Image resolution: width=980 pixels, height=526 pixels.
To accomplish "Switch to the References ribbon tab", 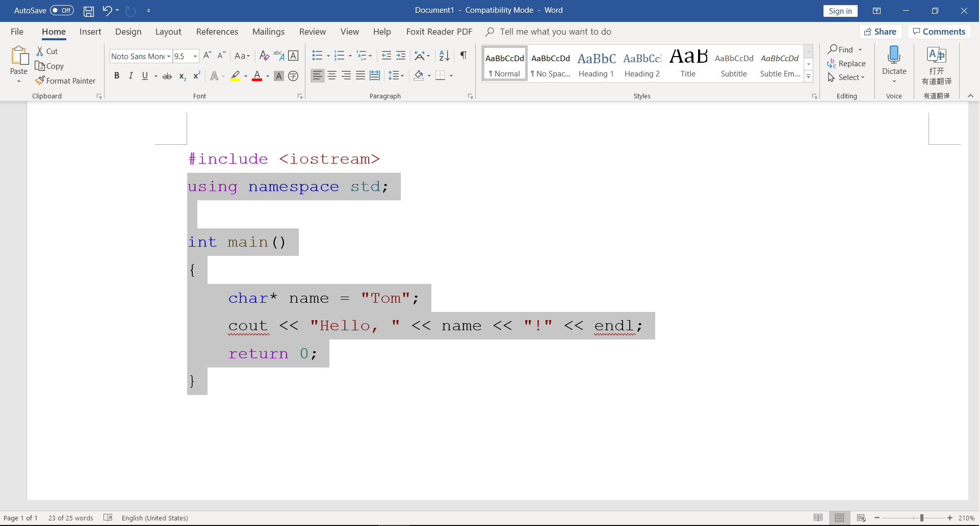I will pos(217,32).
